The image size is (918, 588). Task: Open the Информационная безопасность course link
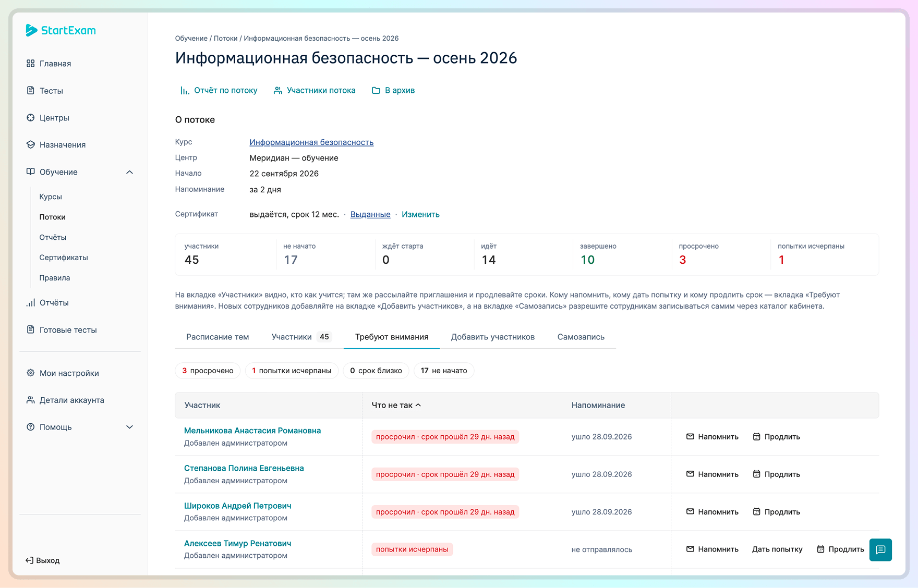[311, 142]
